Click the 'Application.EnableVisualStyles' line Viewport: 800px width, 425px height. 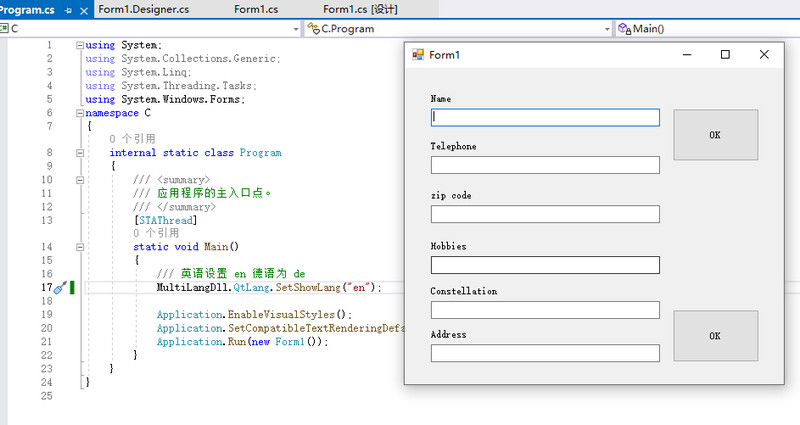(x=254, y=315)
